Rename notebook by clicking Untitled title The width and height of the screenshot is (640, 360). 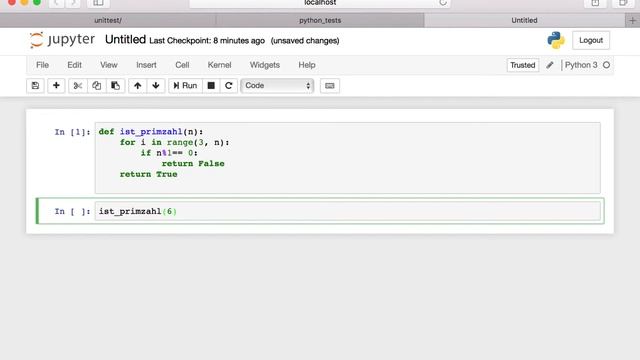(x=125, y=40)
